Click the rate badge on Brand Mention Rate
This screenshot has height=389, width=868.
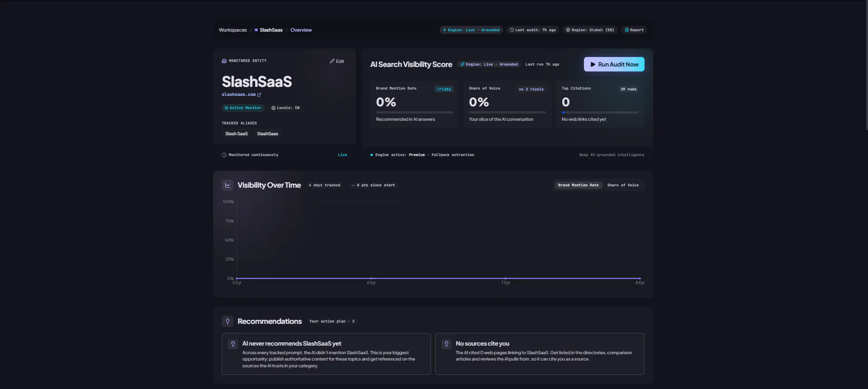click(x=444, y=89)
